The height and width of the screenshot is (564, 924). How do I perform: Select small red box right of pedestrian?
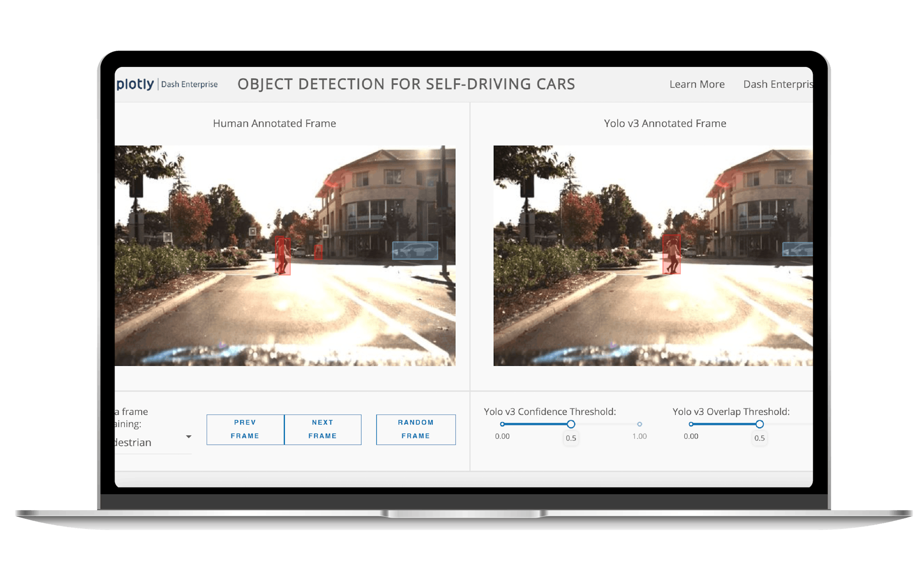[x=318, y=252]
